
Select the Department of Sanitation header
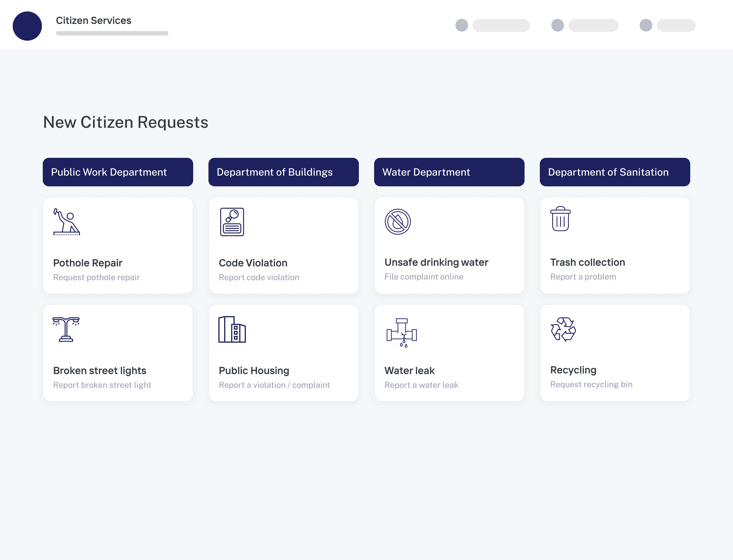coord(615,172)
